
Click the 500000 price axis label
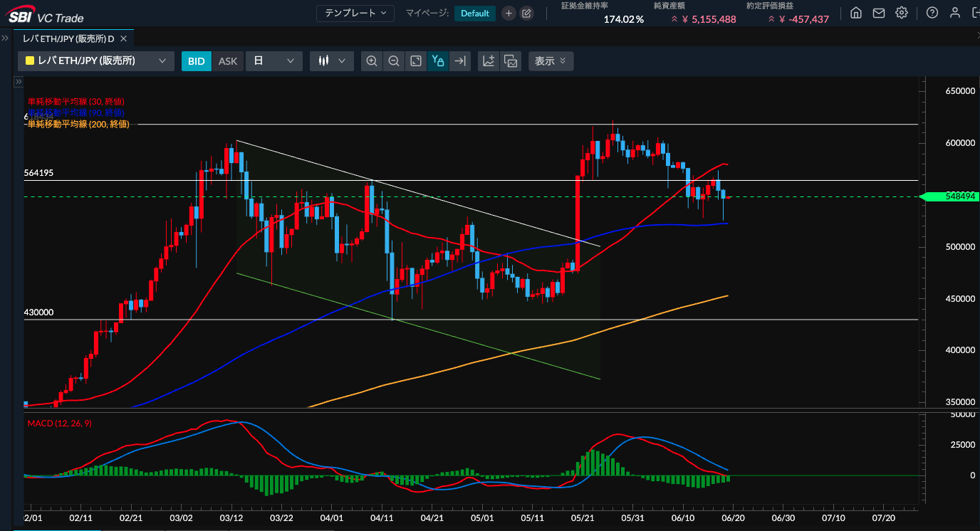[x=960, y=247]
